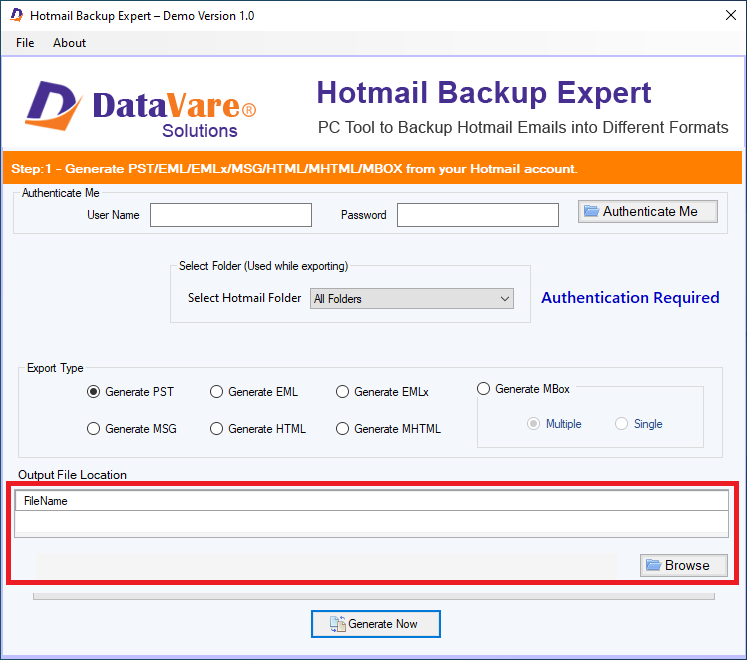Screen dimensions: 747x660
Task: Click the FileName column header
Action: pos(371,501)
